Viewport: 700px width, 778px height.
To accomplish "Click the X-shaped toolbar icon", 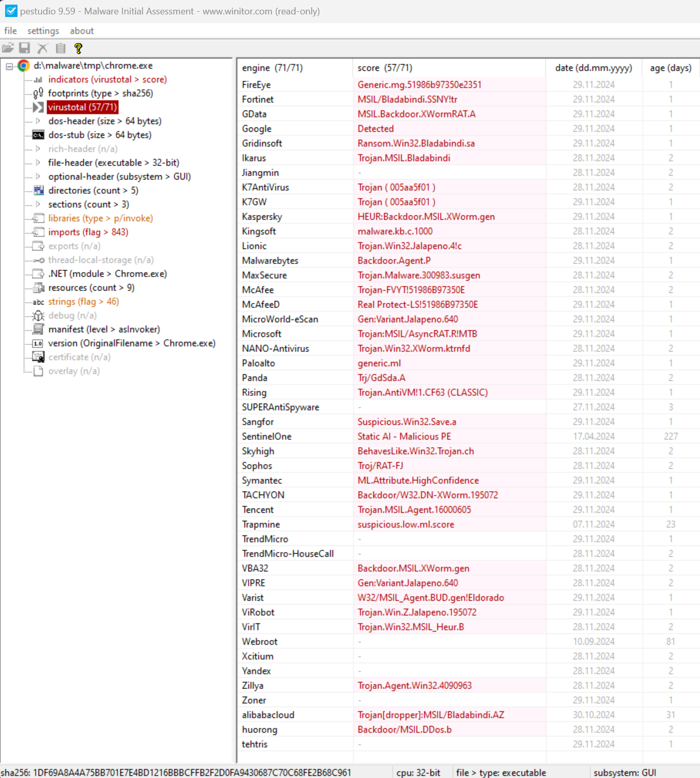I will click(42, 48).
